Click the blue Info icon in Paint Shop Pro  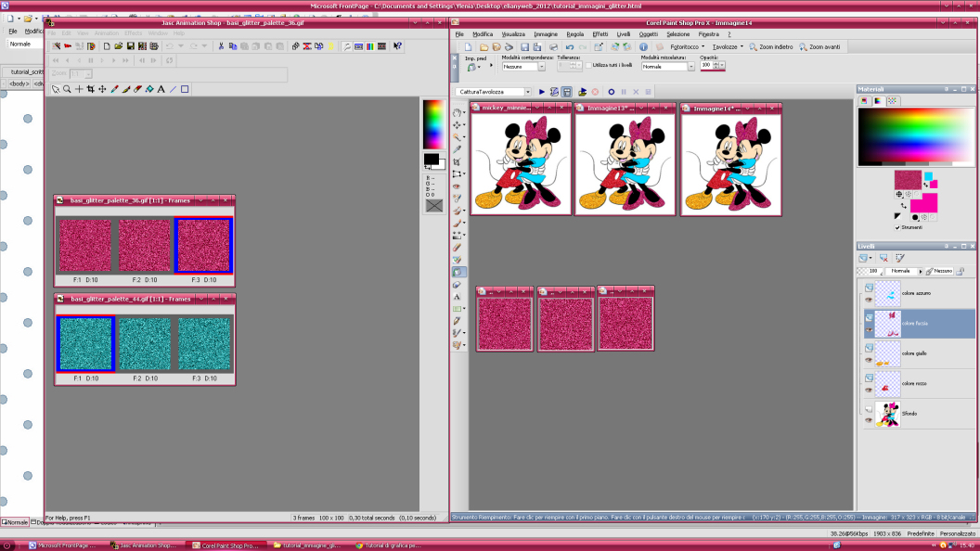click(x=643, y=47)
